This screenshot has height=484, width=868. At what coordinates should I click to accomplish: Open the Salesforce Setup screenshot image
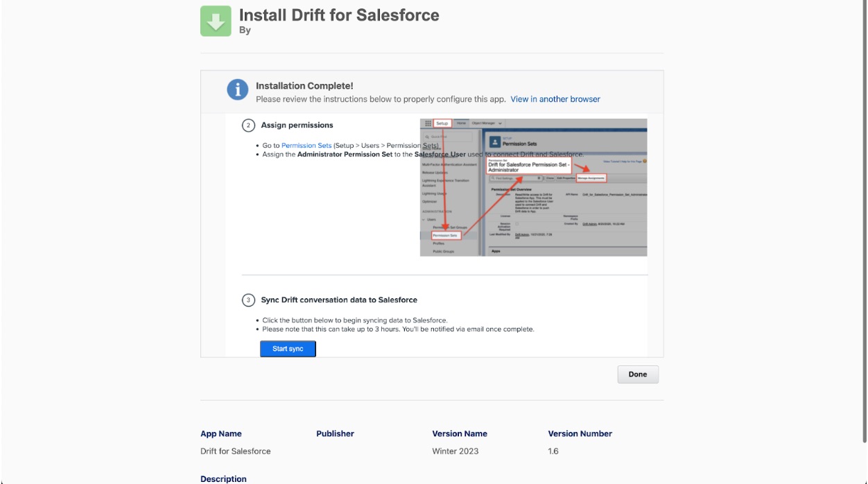pos(533,187)
